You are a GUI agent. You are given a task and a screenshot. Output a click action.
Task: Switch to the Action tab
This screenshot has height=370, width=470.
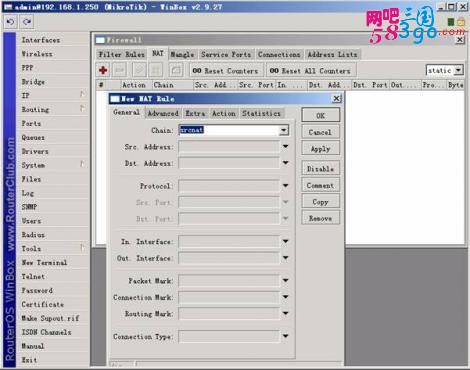pyautogui.click(x=224, y=114)
